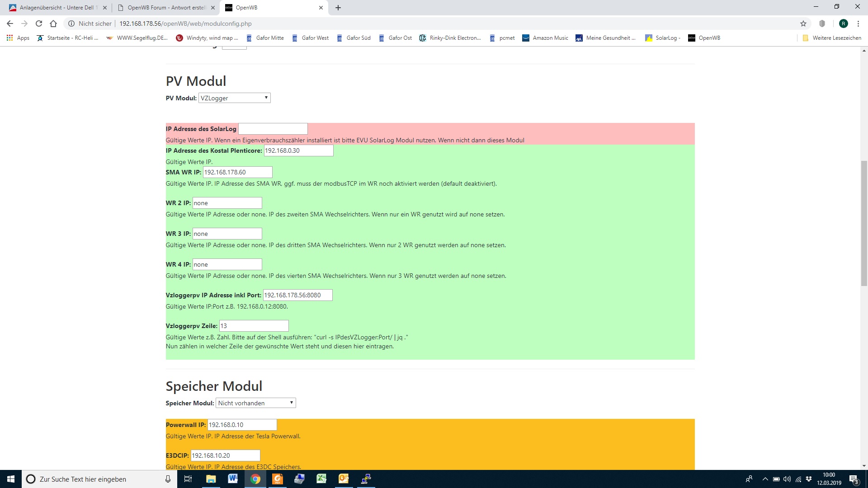Edit the WR 2 IP field
The height and width of the screenshot is (488, 868).
(x=227, y=203)
